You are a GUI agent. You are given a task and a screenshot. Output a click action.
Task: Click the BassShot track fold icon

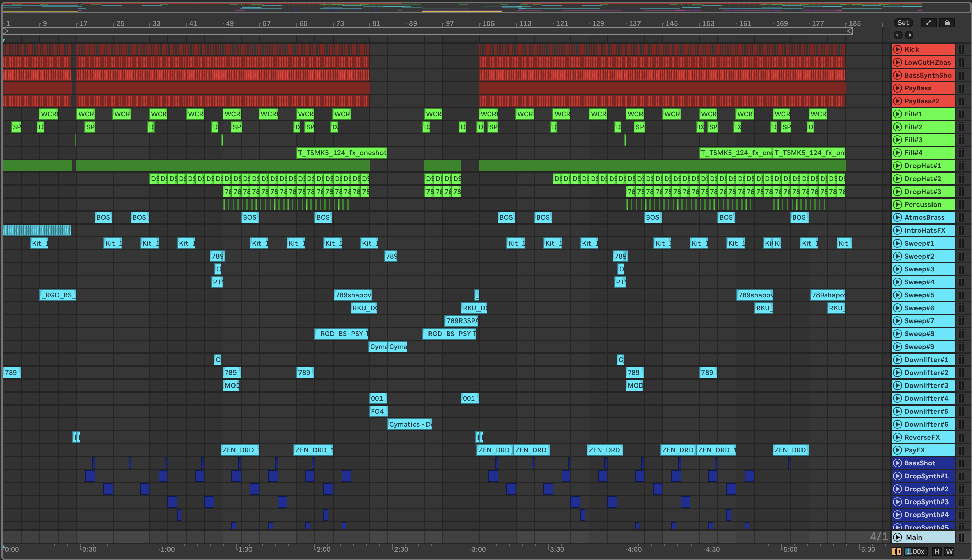(x=897, y=463)
